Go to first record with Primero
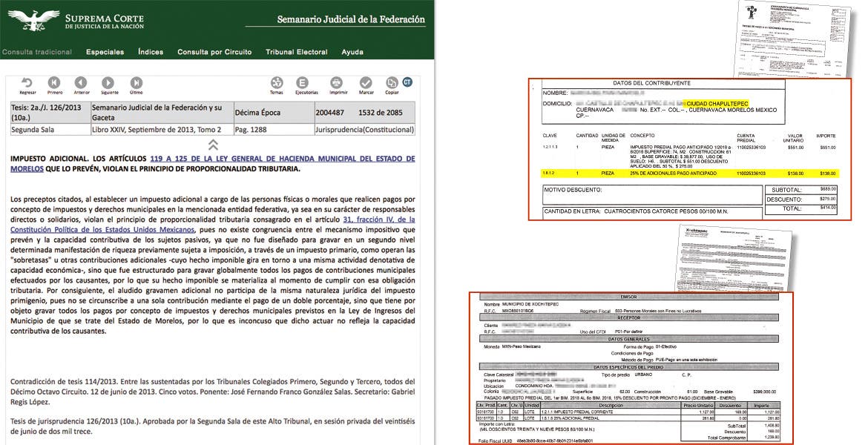This screenshot has width=868, height=445. pos(55,82)
